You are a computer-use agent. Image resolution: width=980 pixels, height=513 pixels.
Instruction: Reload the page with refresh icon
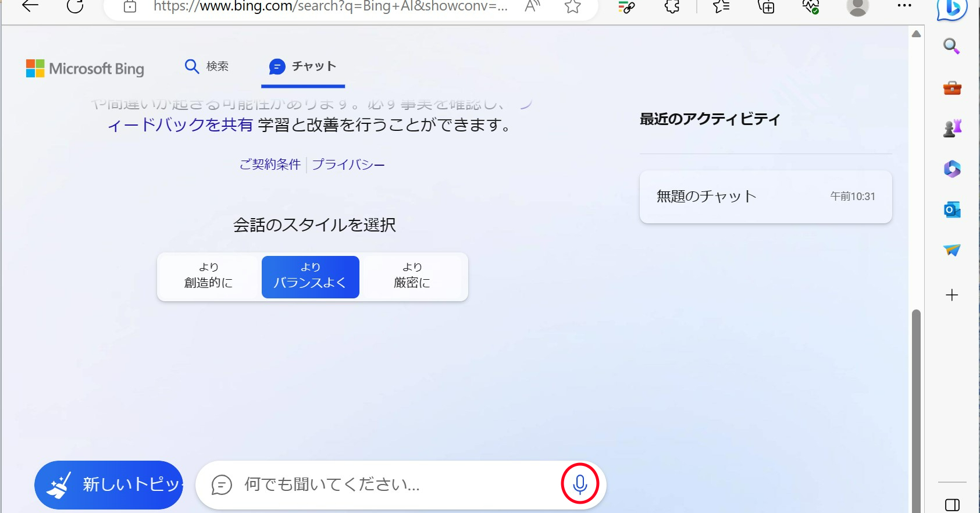pos(75,6)
